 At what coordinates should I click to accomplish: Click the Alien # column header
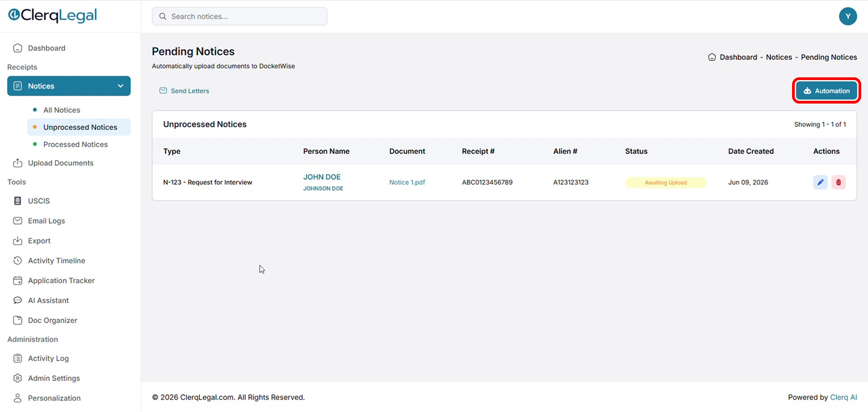coord(565,151)
